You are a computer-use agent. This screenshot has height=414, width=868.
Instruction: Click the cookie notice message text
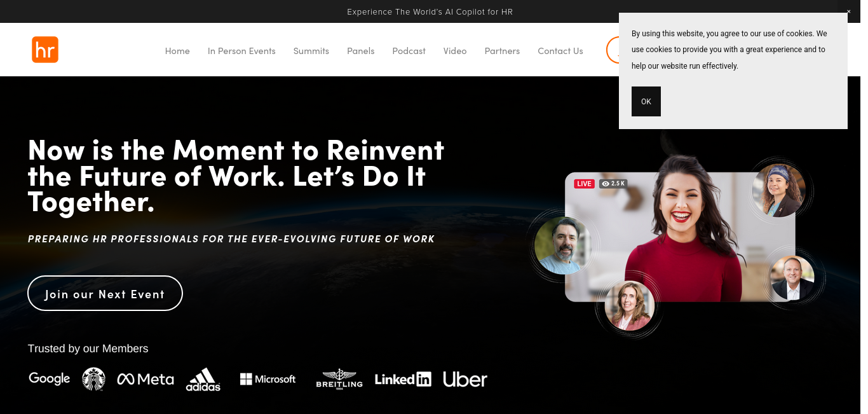click(729, 50)
